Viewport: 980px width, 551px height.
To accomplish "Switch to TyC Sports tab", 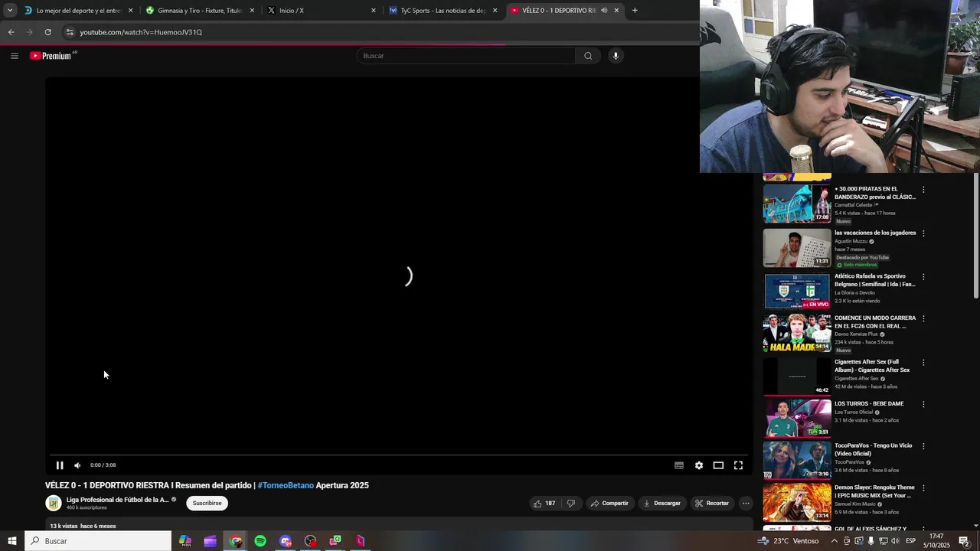I will pyautogui.click(x=443, y=11).
